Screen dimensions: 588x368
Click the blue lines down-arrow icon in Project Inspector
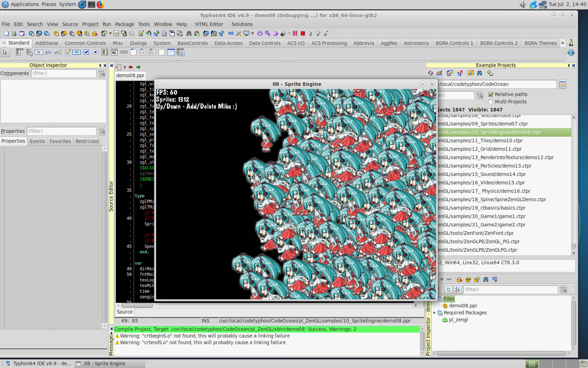[495, 279]
